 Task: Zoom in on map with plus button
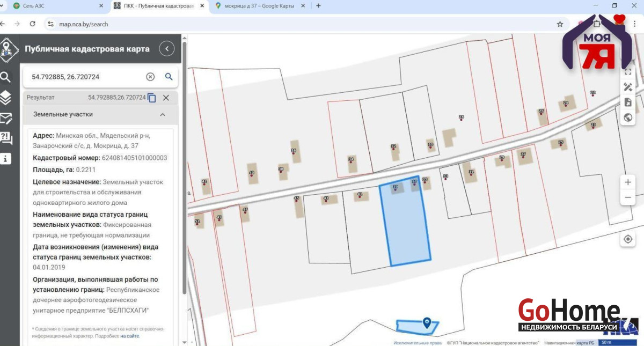(x=627, y=182)
